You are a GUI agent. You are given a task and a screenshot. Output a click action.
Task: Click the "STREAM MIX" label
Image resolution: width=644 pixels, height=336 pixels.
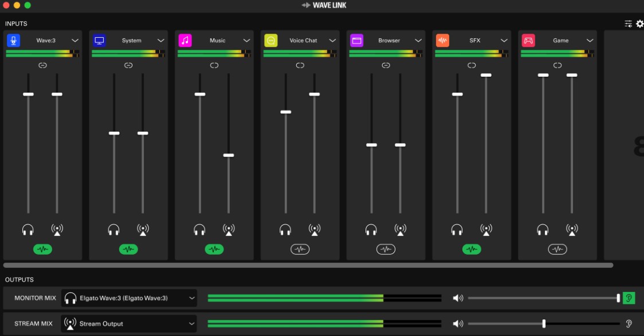tap(34, 323)
